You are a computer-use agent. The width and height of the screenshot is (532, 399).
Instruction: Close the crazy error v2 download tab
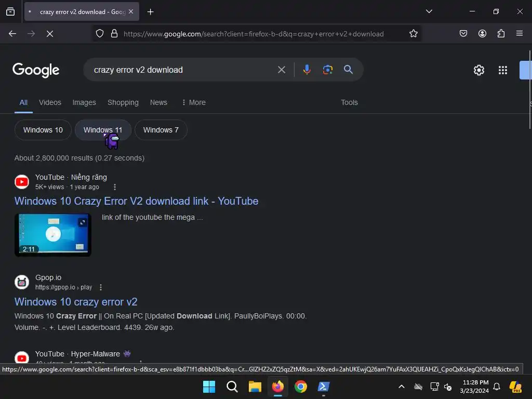coord(131,11)
